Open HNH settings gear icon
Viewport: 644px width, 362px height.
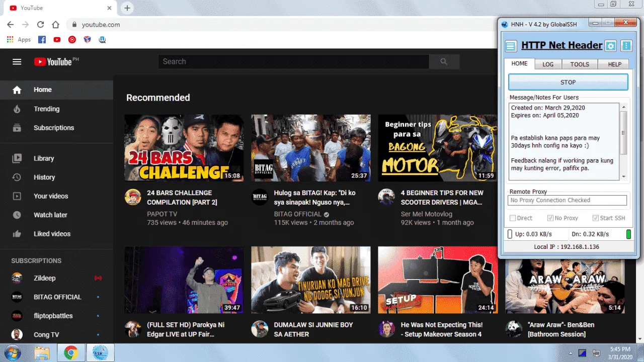(610, 46)
